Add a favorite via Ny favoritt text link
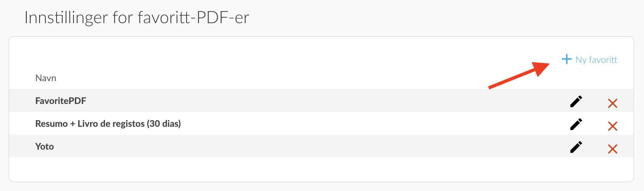The image size is (644, 191). (x=596, y=60)
